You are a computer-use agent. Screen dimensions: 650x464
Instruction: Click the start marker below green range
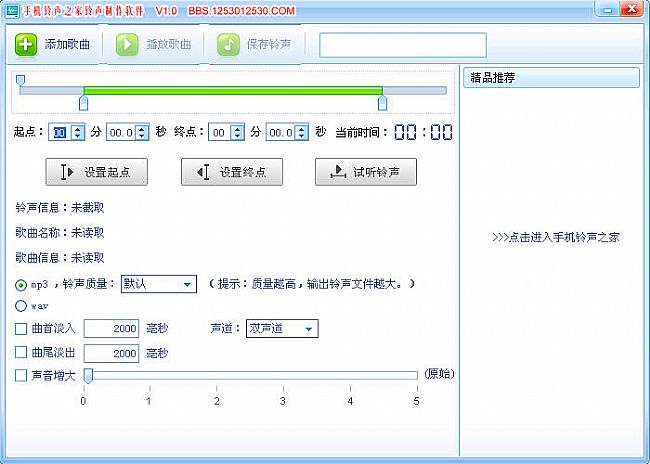pos(84,103)
